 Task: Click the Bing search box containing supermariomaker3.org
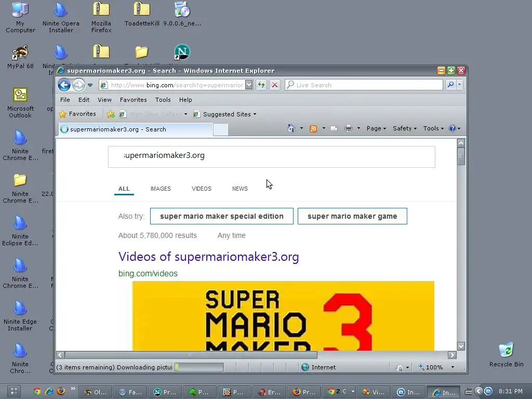click(271, 157)
